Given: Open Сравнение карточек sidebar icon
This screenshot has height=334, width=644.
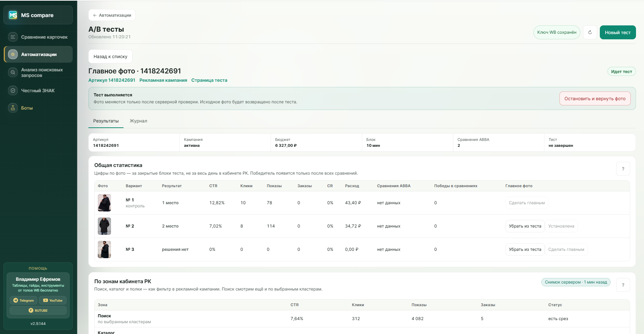Looking at the screenshot, I should [13, 37].
